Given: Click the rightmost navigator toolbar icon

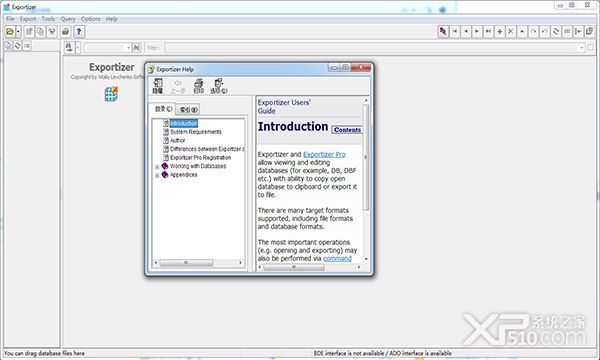Looking at the screenshot, I should pyautogui.click(x=589, y=31).
